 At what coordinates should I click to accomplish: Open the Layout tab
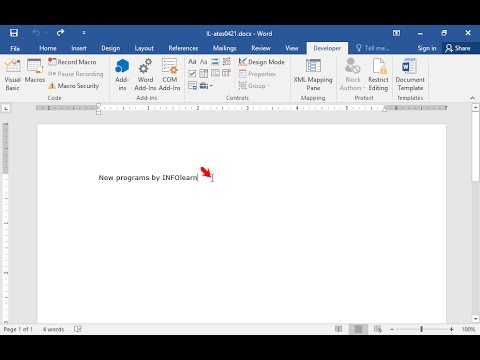pos(144,48)
